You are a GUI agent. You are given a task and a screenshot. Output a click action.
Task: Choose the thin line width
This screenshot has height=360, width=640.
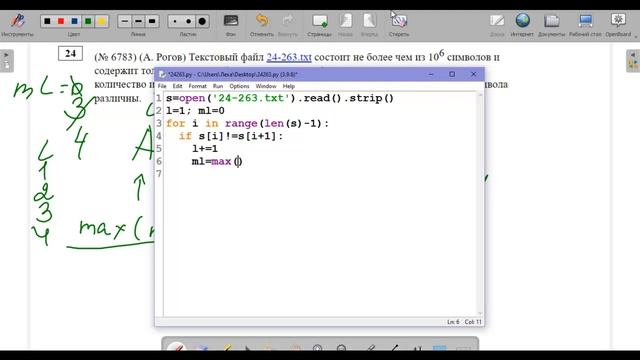125,21
